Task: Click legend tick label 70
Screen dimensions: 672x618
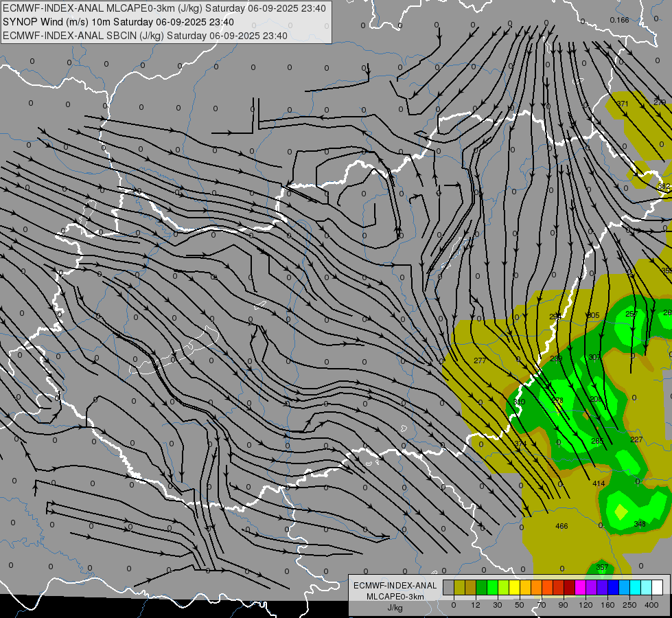Action: click(542, 606)
